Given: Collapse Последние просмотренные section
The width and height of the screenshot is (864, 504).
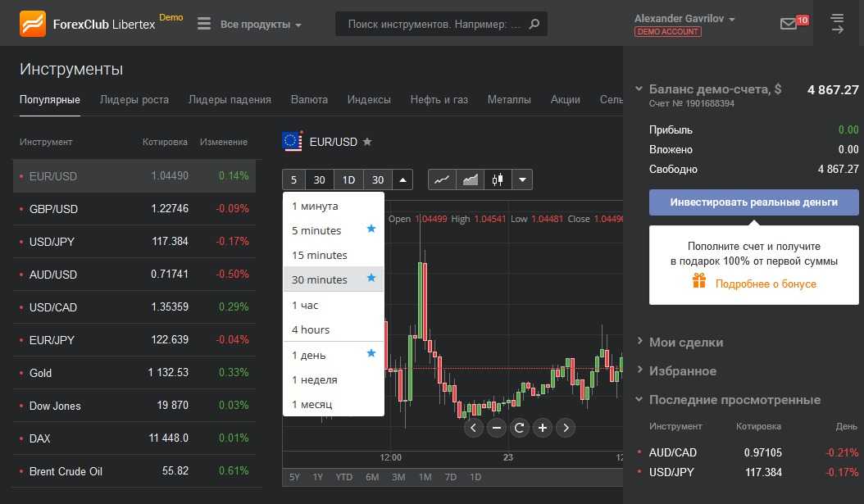Looking at the screenshot, I should [x=639, y=399].
